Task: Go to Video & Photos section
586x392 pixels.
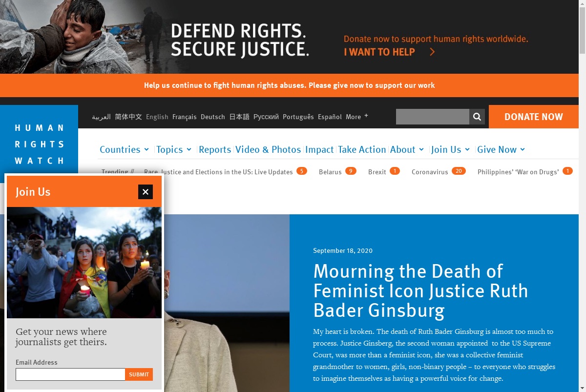Action: point(268,149)
